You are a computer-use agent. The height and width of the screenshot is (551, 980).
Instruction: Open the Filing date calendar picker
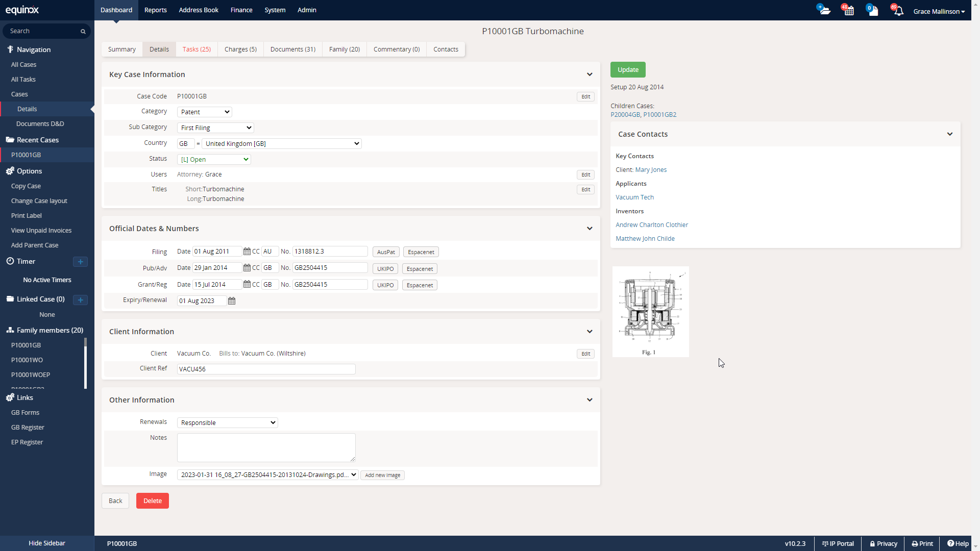click(247, 251)
